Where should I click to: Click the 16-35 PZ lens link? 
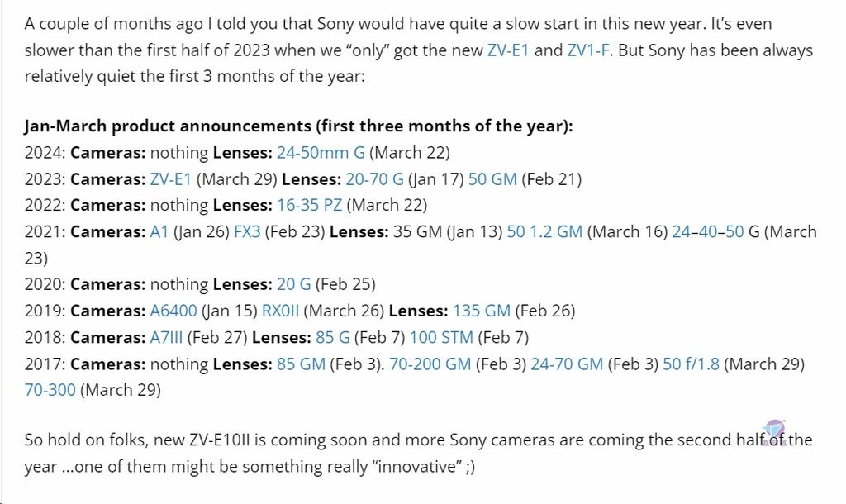[309, 205]
